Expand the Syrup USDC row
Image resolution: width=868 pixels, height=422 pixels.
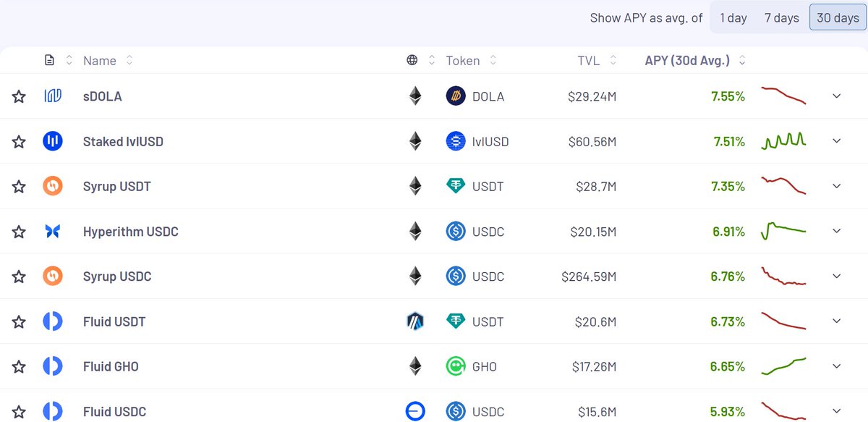point(837,276)
